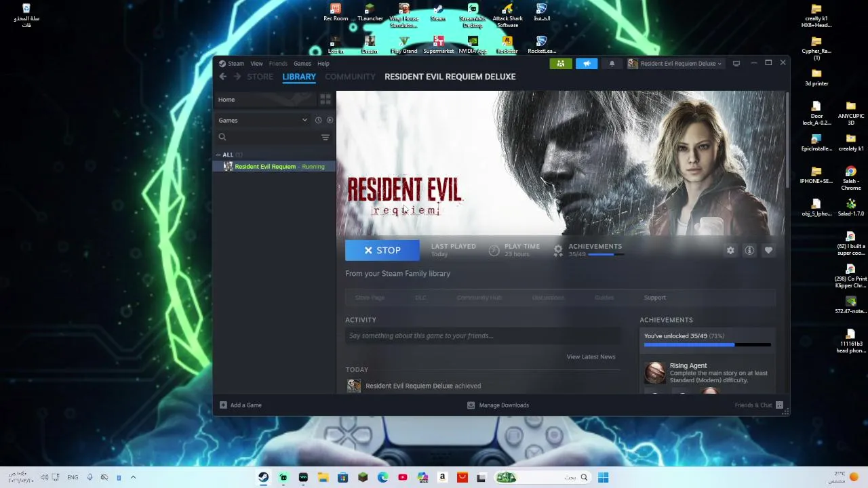Open the Help menu
868x488 pixels.
323,64
